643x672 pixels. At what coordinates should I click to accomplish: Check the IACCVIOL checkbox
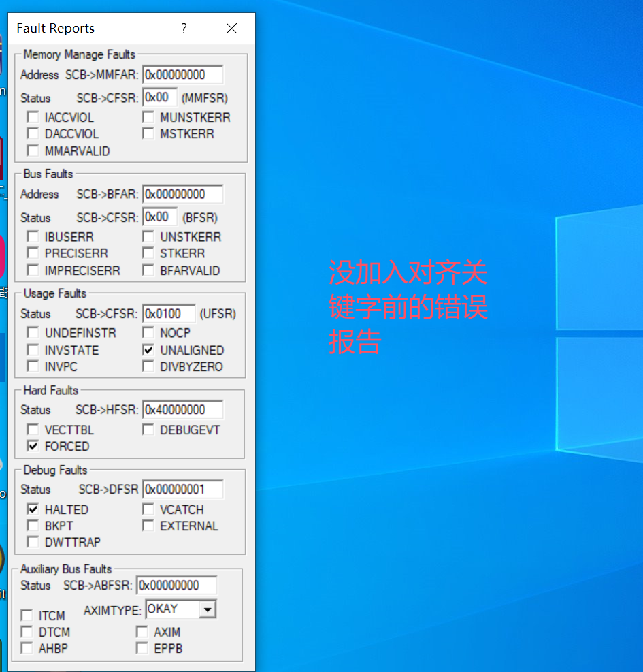click(33, 117)
